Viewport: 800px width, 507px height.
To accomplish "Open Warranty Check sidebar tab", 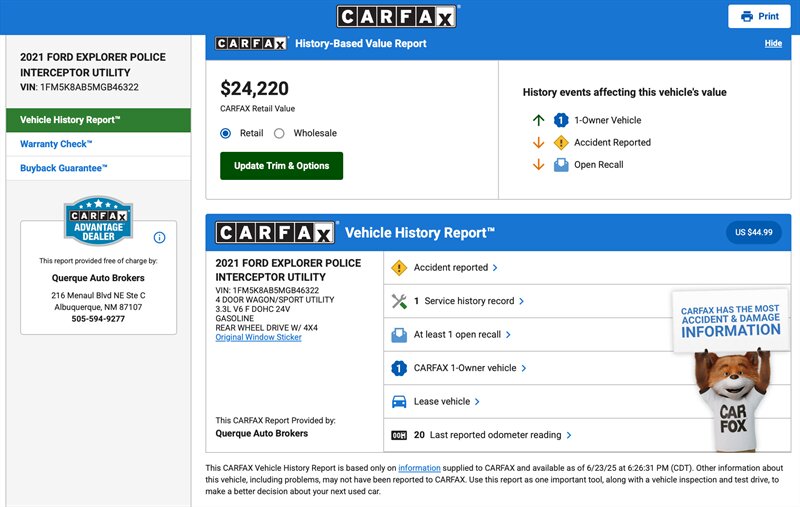I will [98, 144].
